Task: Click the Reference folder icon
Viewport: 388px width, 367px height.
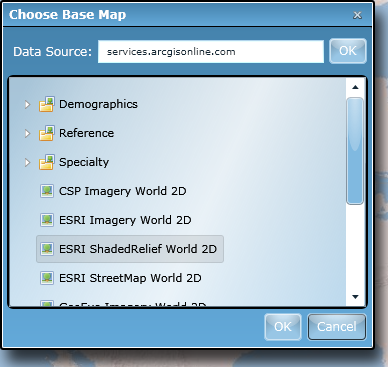Action: [x=47, y=133]
